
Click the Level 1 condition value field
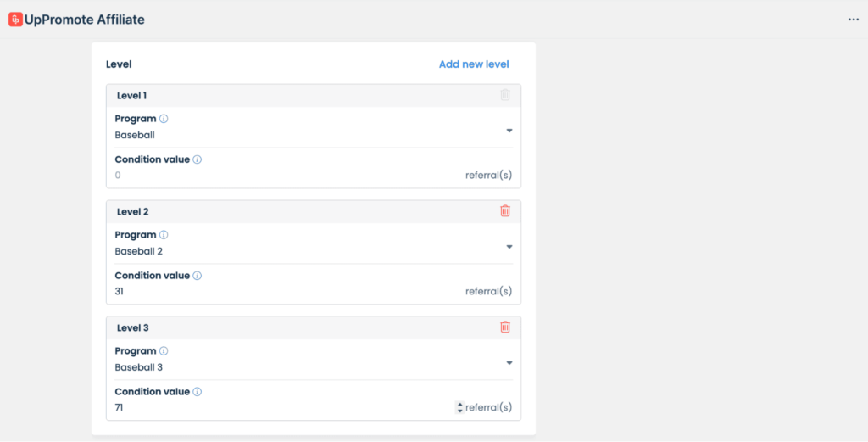click(280, 176)
